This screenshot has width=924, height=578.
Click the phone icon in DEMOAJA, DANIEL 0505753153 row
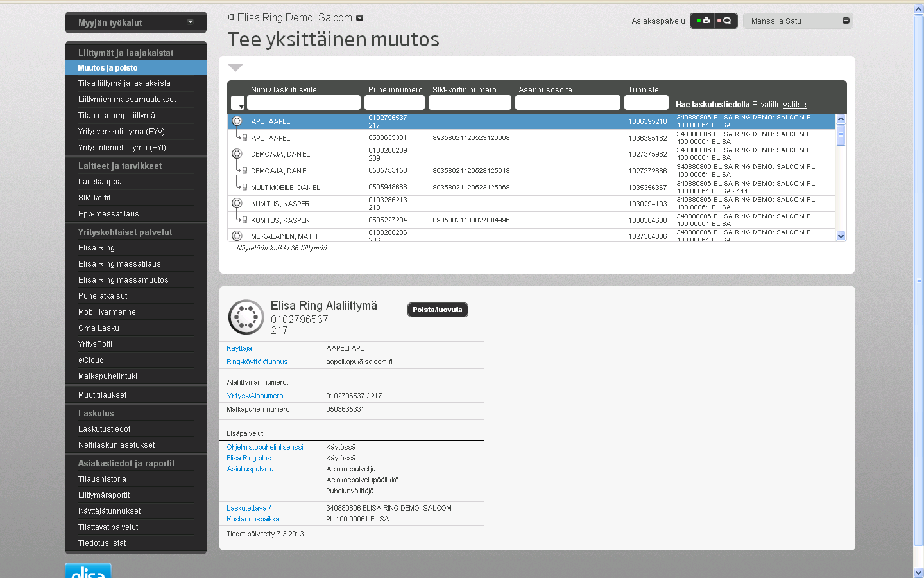tap(244, 170)
